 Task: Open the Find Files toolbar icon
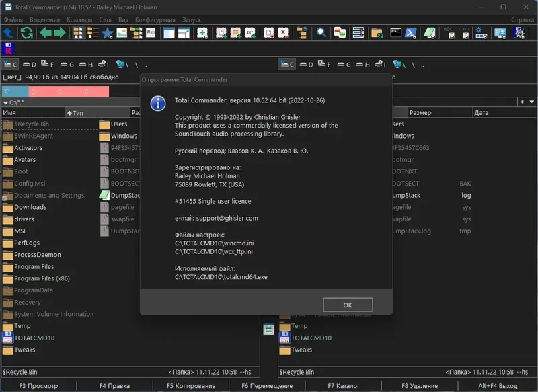tap(320, 32)
